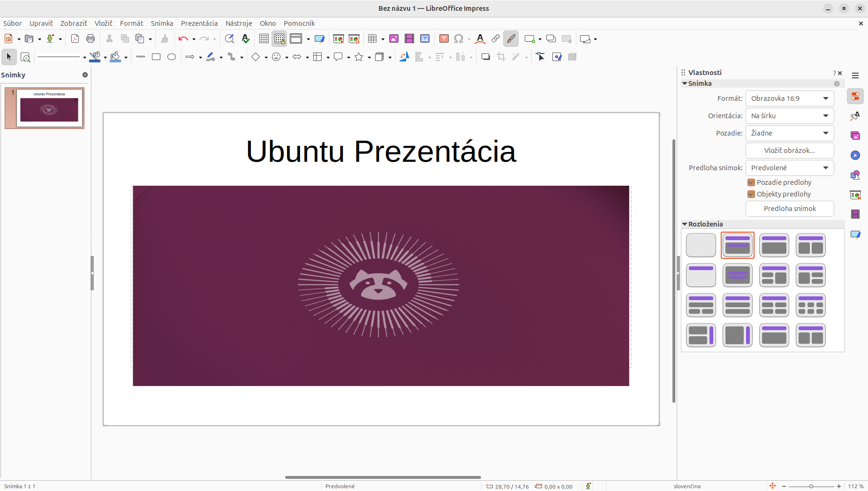Open the Paste options dropdown arrow

tap(150, 39)
